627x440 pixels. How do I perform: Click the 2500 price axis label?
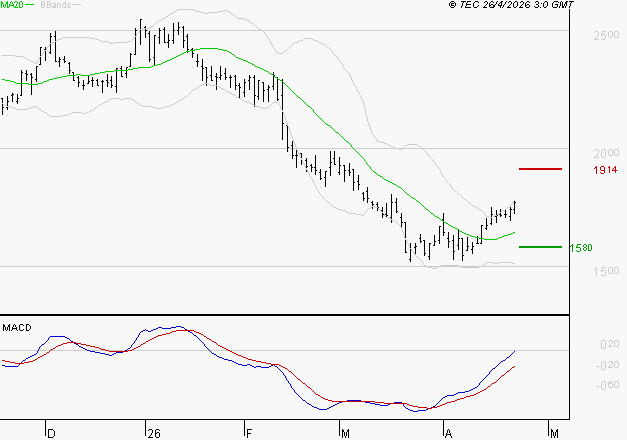606,35
